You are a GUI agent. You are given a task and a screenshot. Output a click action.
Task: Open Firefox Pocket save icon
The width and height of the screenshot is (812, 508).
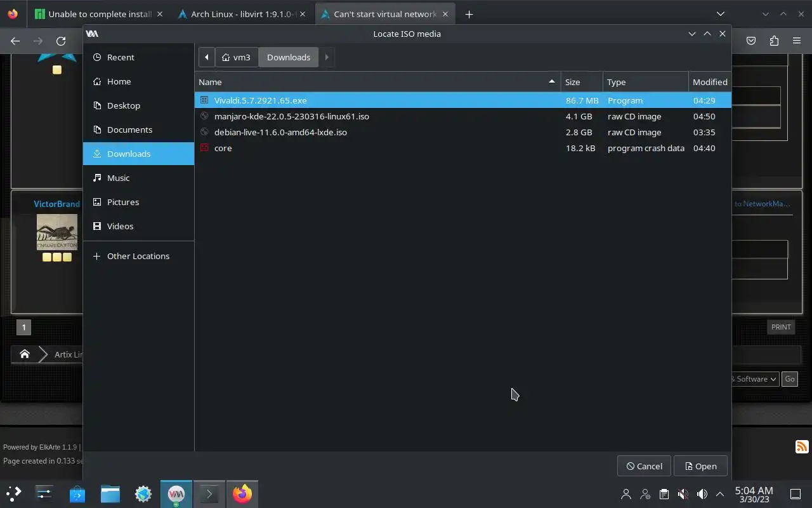pyautogui.click(x=751, y=41)
